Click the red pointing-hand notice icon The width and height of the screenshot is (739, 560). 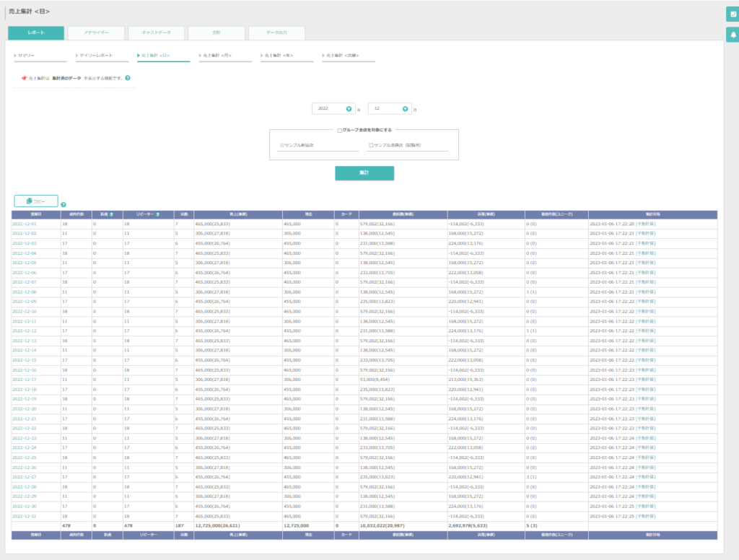(24, 78)
